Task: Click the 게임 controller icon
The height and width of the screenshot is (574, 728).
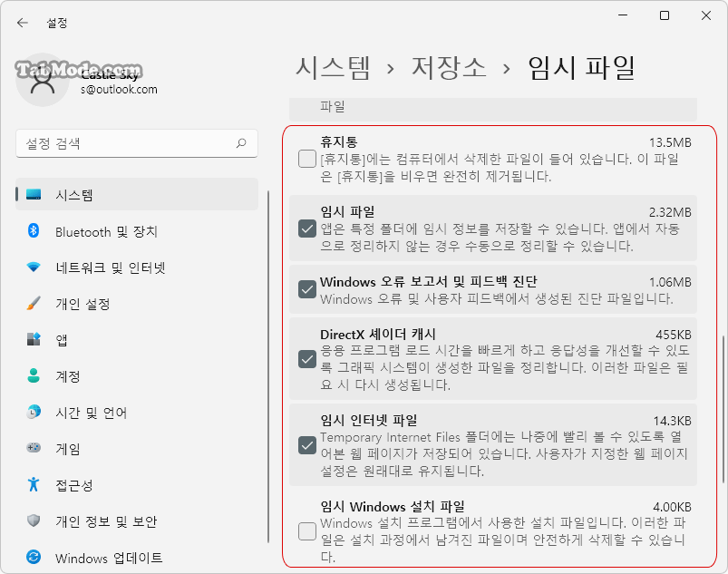Action: pyautogui.click(x=34, y=448)
